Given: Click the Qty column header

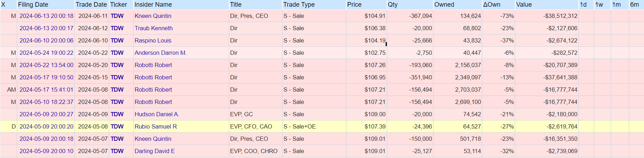Looking at the screenshot, I should (393, 5).
